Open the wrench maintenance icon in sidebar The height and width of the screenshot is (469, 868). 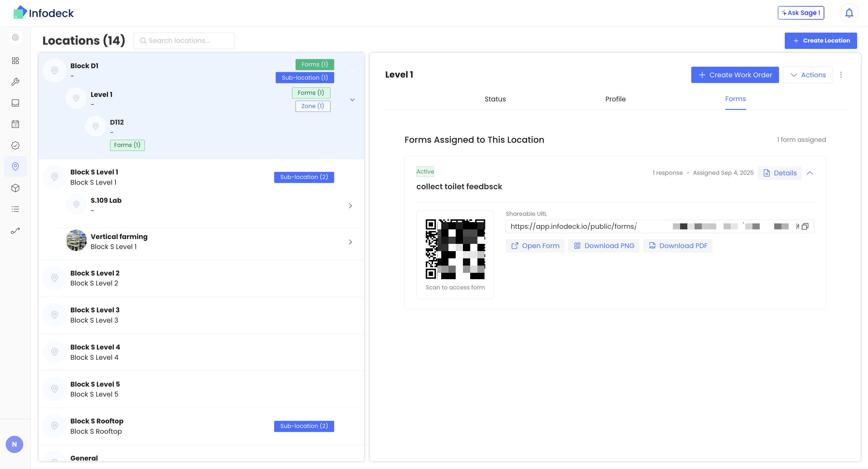tap(15, 81)
